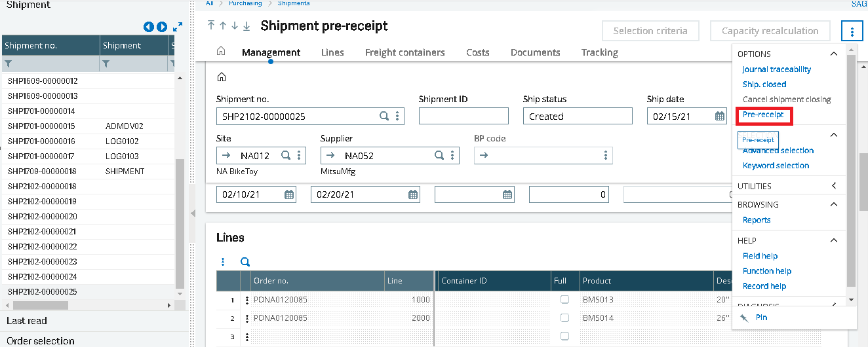Go to last record arrow icon
Image resolution: width=868 pixels, height=347 pixels.
(x=247, y=26)
